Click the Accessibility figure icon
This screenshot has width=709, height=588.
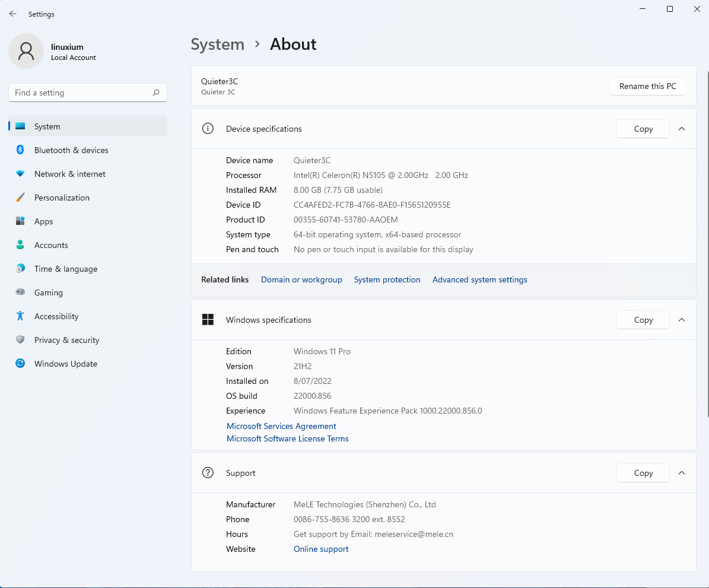pyautogui.click(x=20, y=316)
